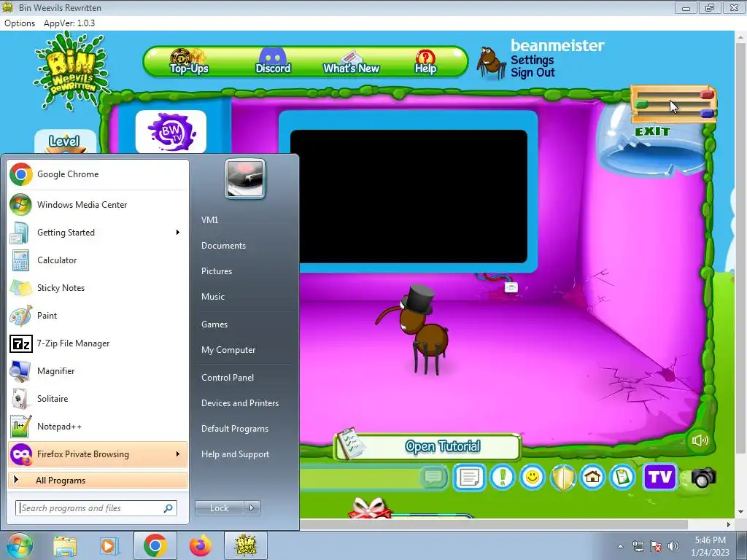Click the Level badge
This screenshot has height=560, width=747.
coord(65,142)
